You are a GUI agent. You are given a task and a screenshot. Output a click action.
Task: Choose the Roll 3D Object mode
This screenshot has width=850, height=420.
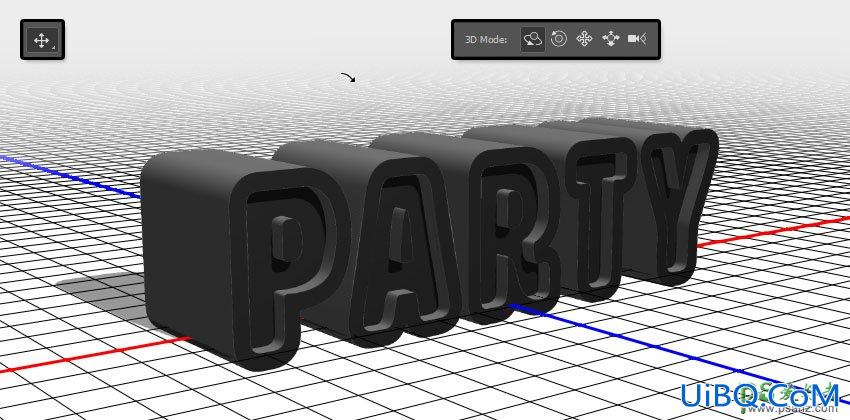pos(558,39)
